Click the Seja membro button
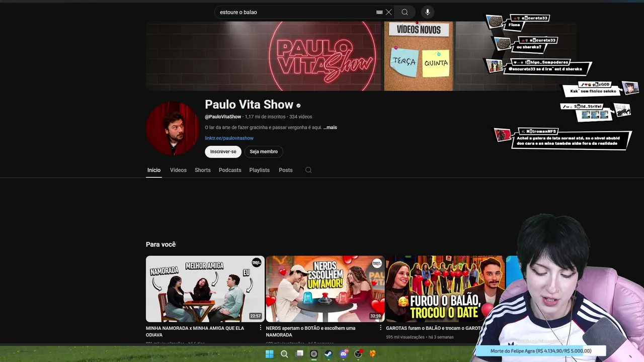This screenshot has height=362, width=644. (264, 152)
